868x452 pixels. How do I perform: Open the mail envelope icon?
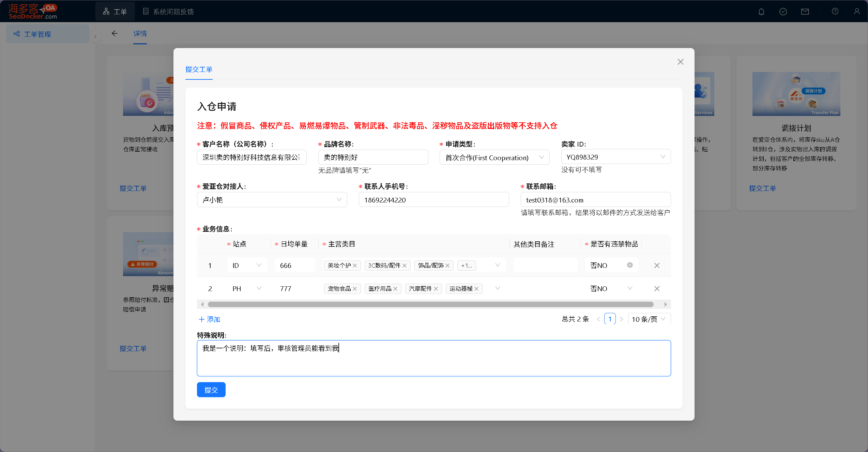805,12
